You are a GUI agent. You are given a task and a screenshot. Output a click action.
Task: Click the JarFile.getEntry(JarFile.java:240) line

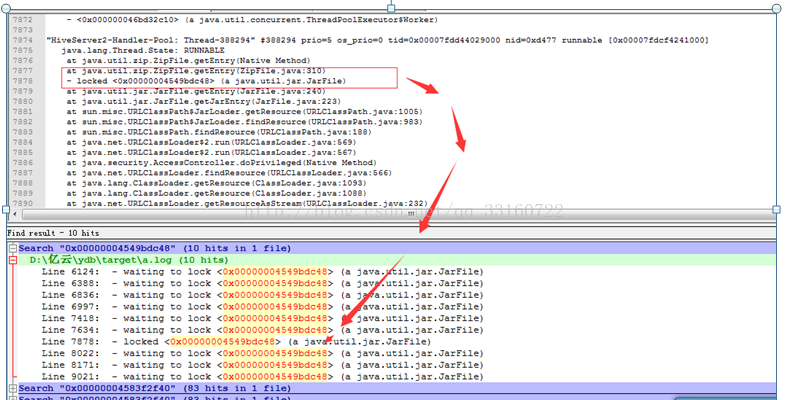196,92
